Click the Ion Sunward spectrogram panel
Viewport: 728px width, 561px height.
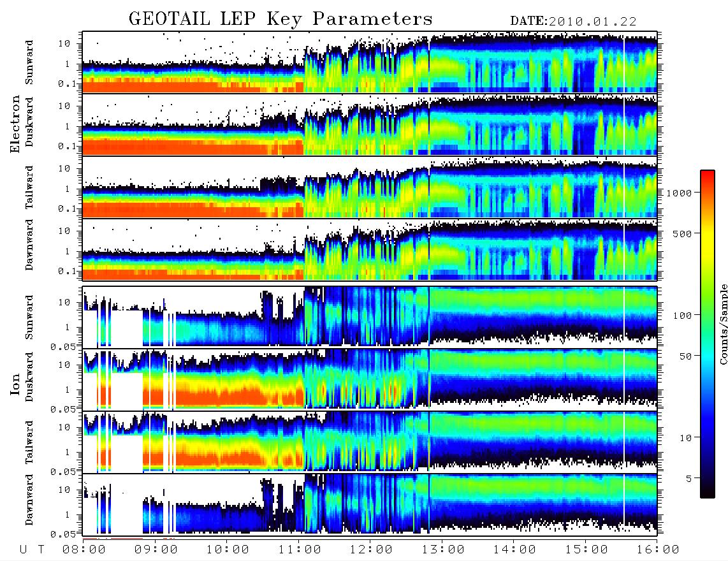click(370, 317)
